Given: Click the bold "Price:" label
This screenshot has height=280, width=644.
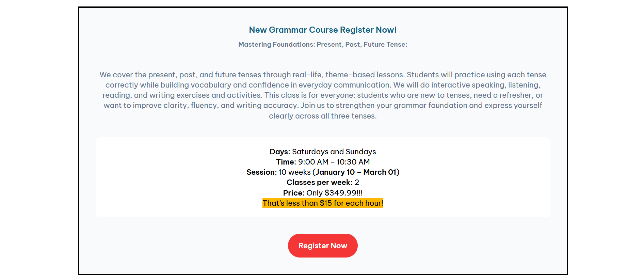Looking at the screenshot, I should pos(294,193).
